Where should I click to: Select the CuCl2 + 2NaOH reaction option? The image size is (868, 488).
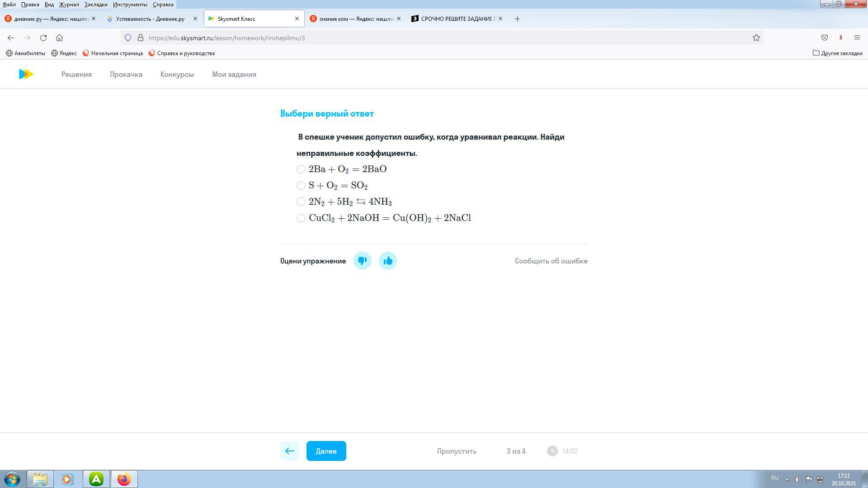301,218
